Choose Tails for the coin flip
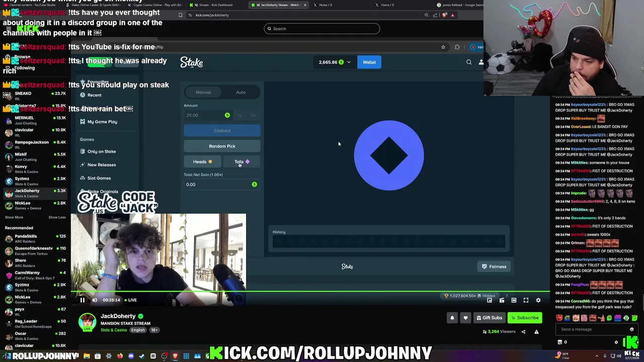 pyautogui.click(x=242, y=162)
